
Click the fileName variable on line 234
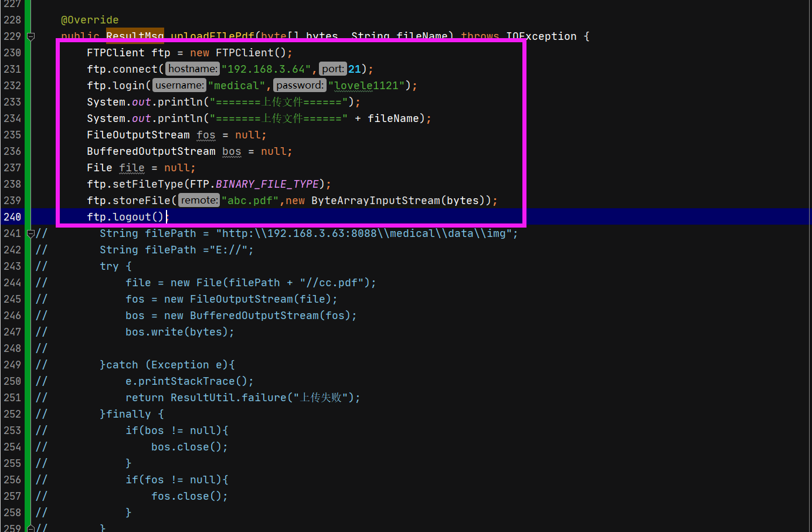(393, 118)
